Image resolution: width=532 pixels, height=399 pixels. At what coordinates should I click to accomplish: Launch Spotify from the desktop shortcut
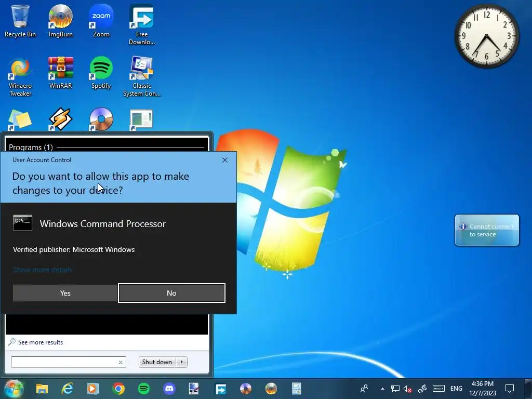pyautogui.click(x=101, y=73)
